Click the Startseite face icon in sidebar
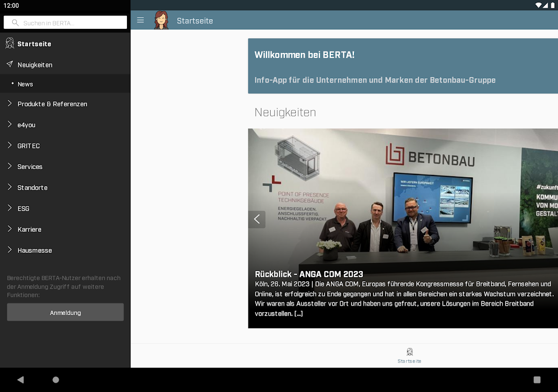558x392 pixels. (x=10, y=44)
